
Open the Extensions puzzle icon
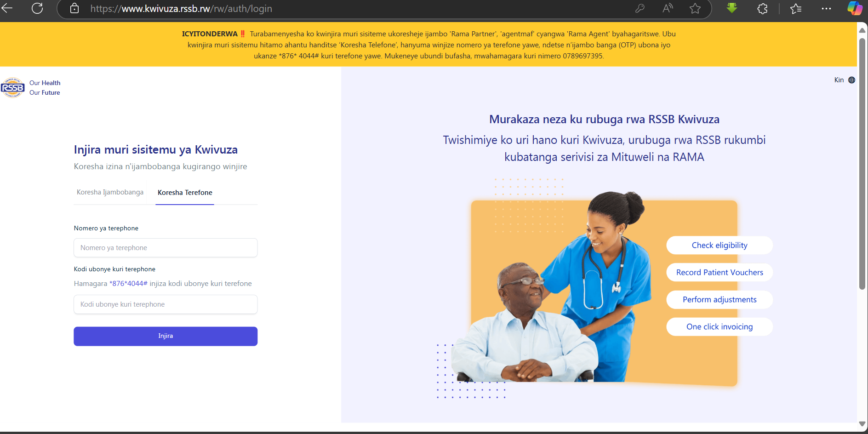point(762,8)
